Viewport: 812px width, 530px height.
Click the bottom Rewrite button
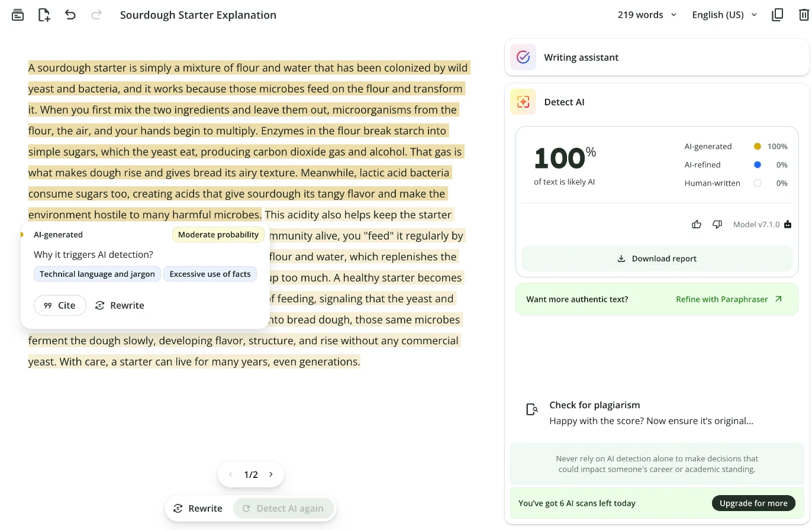click(x=198, y=508)
